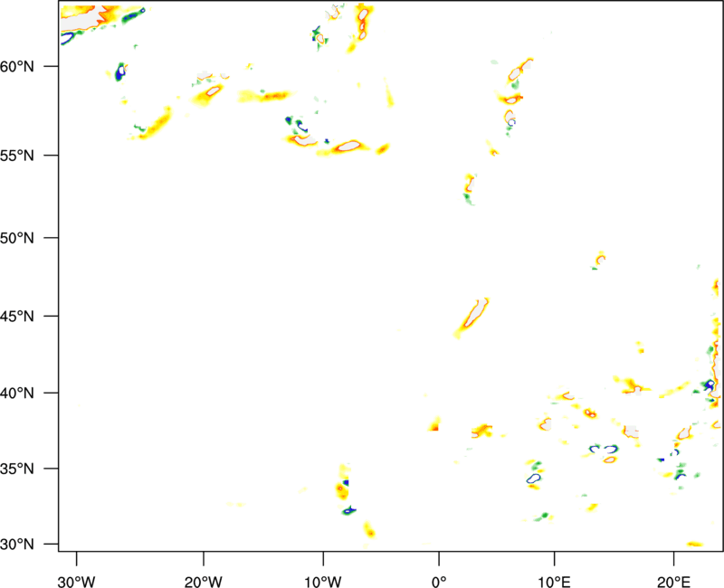The height and width of the screenshot is (588, 724).
Task: Click the 55°N latitude label
Action: coord(17,155)
